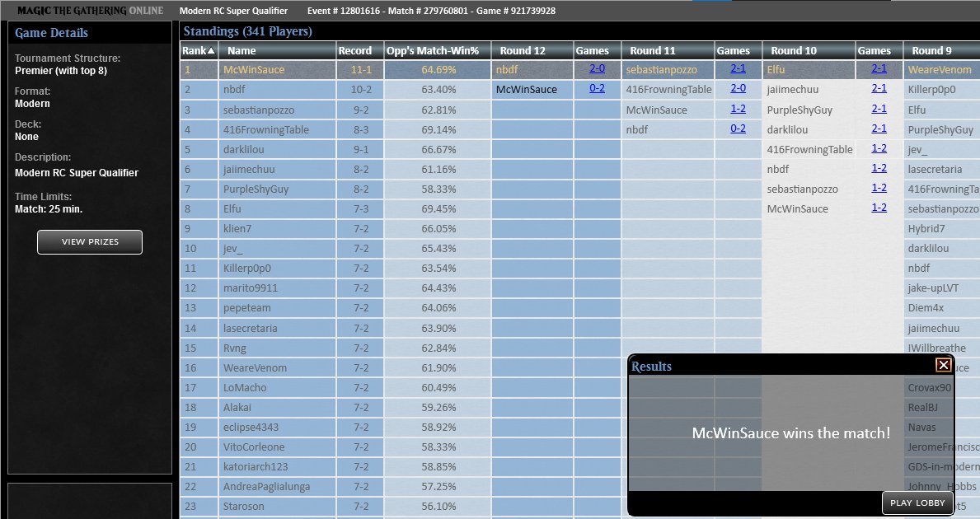Click the Round 11 column header

[668, 50]
